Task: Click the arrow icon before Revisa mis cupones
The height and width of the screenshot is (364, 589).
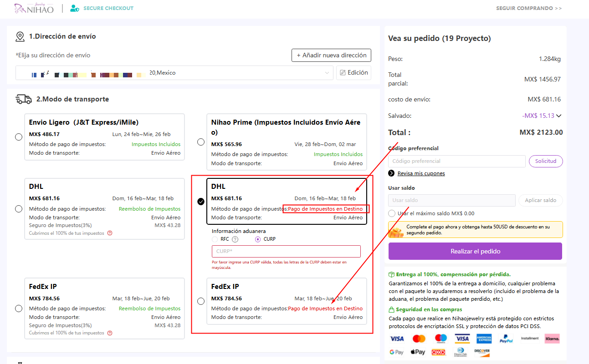Action: [392, 173]
